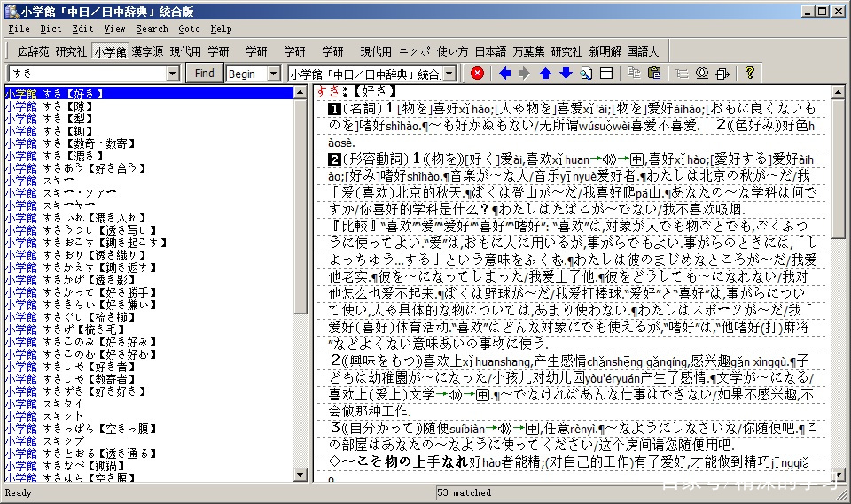Open help with the yellow question mark icon

[750, 73]
